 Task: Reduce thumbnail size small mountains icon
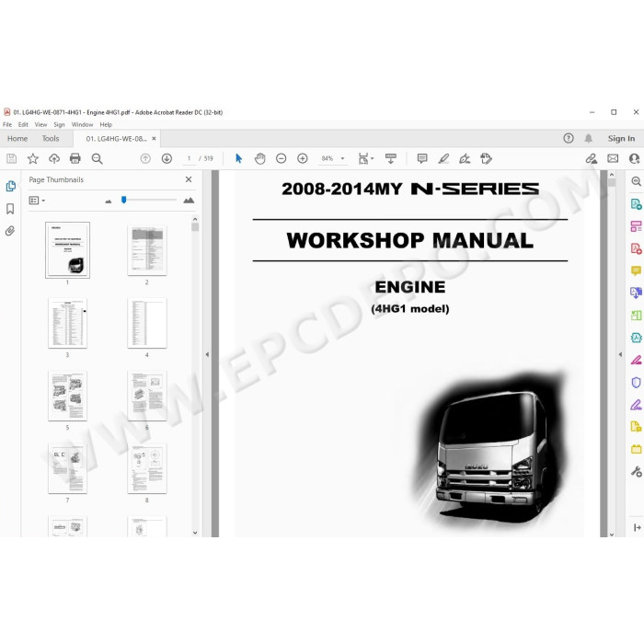point(109,201)
